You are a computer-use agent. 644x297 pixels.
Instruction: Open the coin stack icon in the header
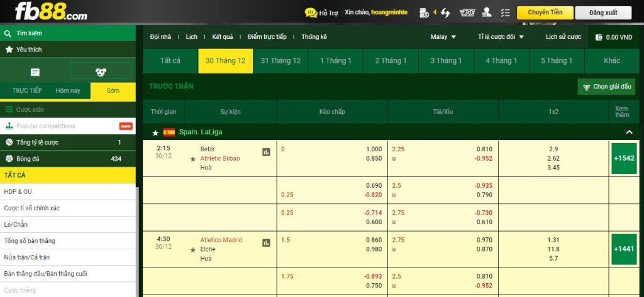point(425,13)
